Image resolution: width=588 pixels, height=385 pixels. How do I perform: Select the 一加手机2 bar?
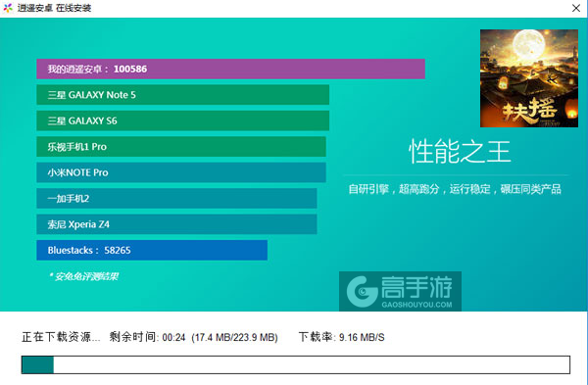176,198
